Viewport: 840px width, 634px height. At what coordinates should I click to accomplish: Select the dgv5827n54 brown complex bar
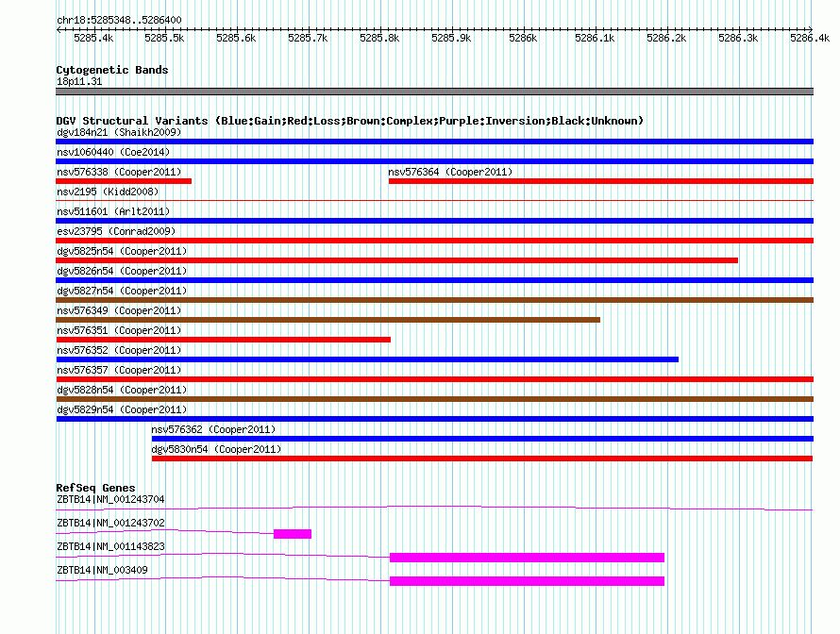[434, 300]
